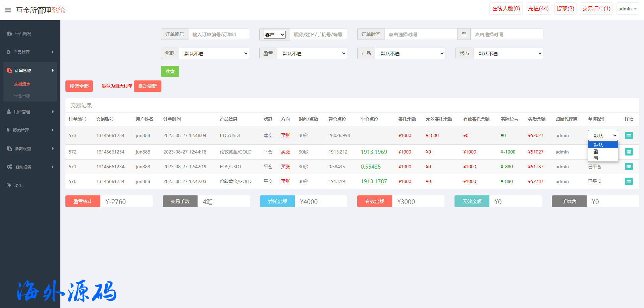Open details icon for order 572
Viewport: 644px width, 308px height.
(x=629, y=152)
